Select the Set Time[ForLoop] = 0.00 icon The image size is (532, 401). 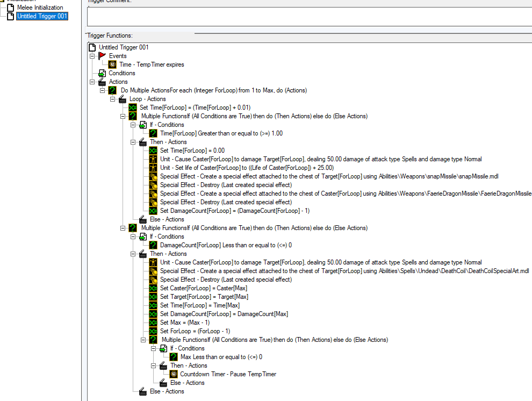(x=153, y=151)
